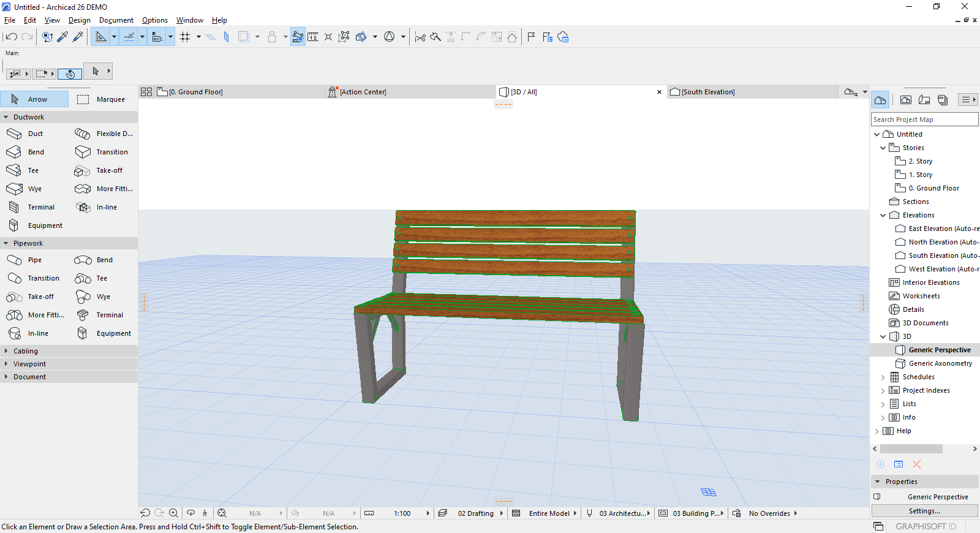Expand the Cabling toolbox section
This screenshot has height=533, width=980.
6,351
